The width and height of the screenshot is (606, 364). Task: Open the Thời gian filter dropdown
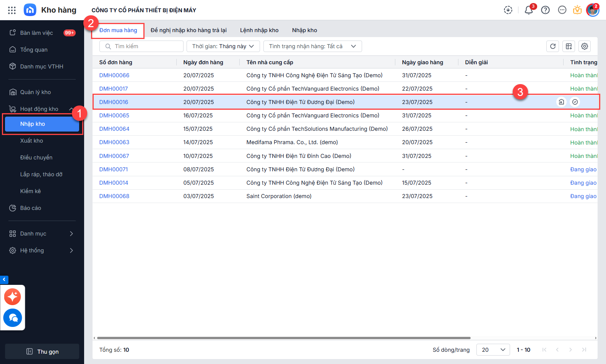click(223, 46)
